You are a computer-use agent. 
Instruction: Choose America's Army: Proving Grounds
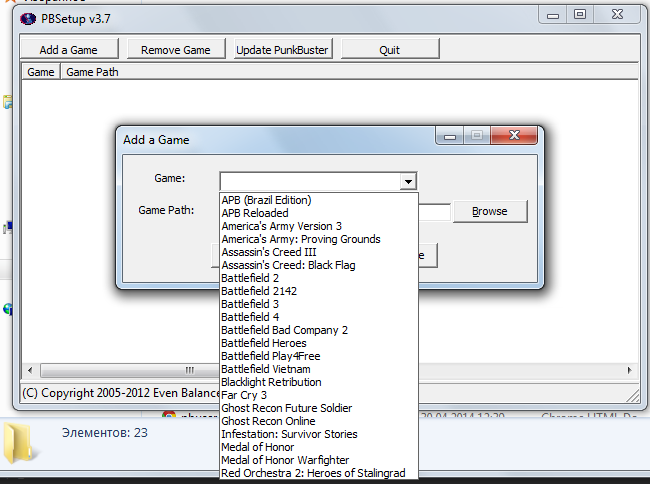click(319, 239)
